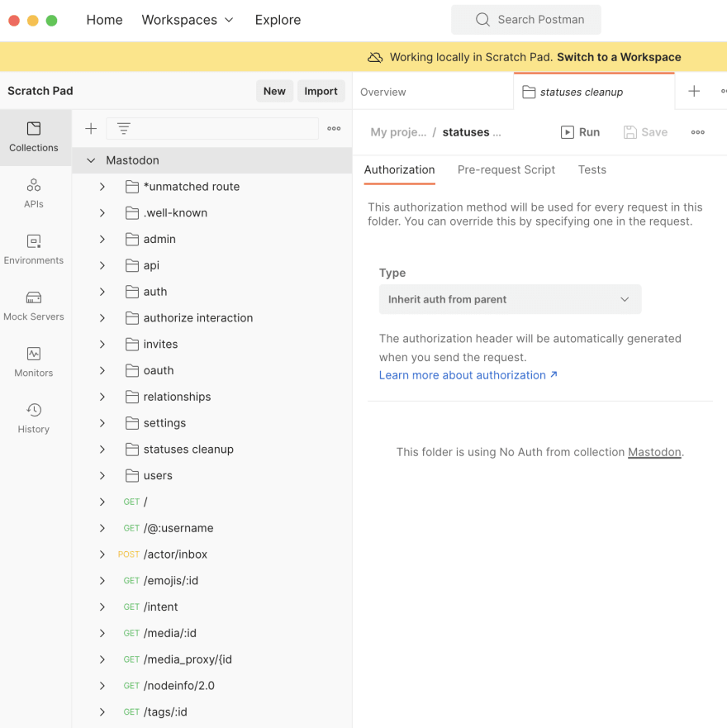727x728 pixels.
Task: Open the Environments sidebar panel
Action: click(x=33, y=250)
